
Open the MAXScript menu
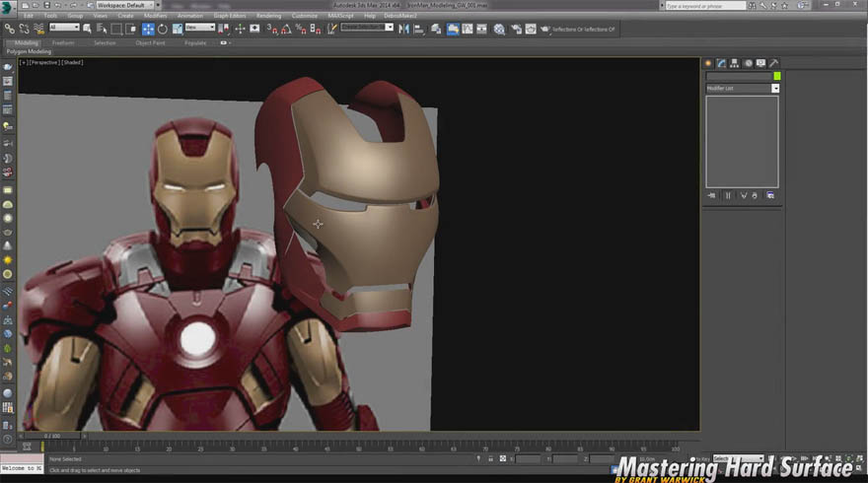click(x=341, y=16)
